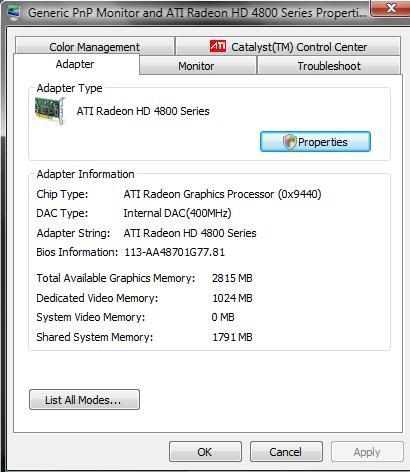
Task: Open the Troubleshoot tab
Action: point(329,66)
